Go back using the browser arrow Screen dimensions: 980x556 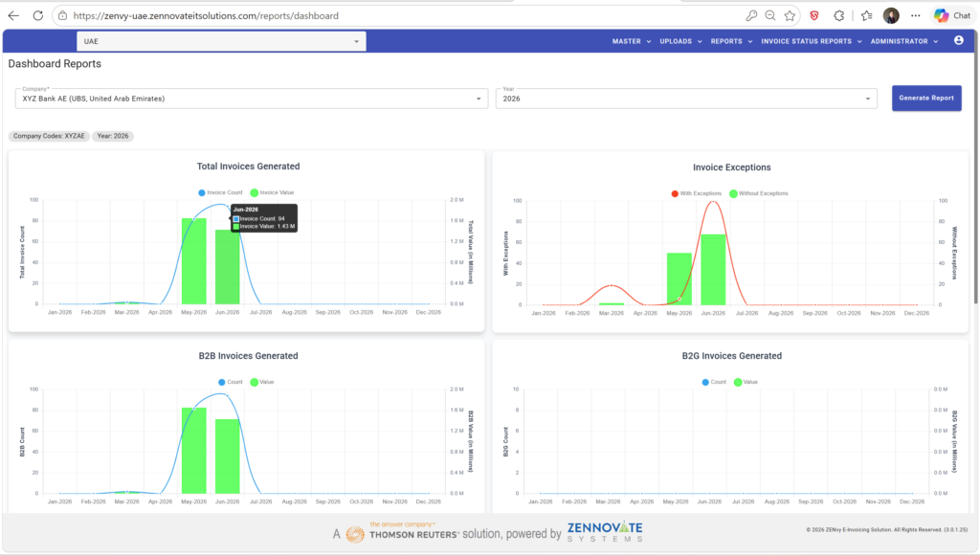(13, 15)
